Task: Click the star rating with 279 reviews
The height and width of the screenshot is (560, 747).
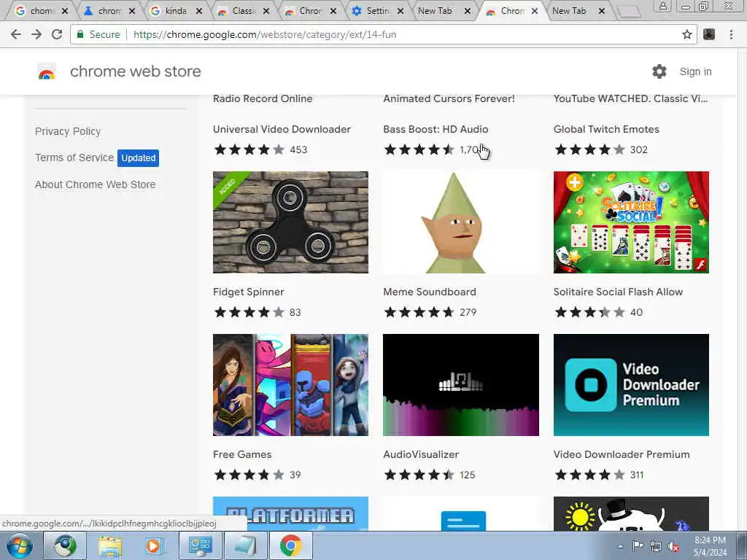Action: [419, 312]
